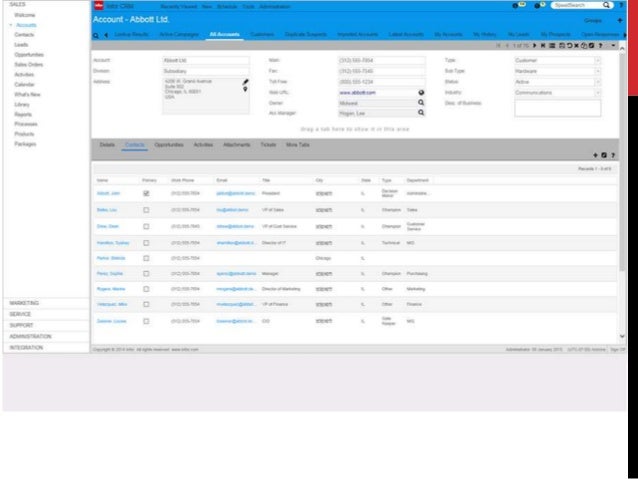The height and width of the screenshot is (479, 638).
Task: Click the Owner lookup magnifier icon
Action: [421, 103]
